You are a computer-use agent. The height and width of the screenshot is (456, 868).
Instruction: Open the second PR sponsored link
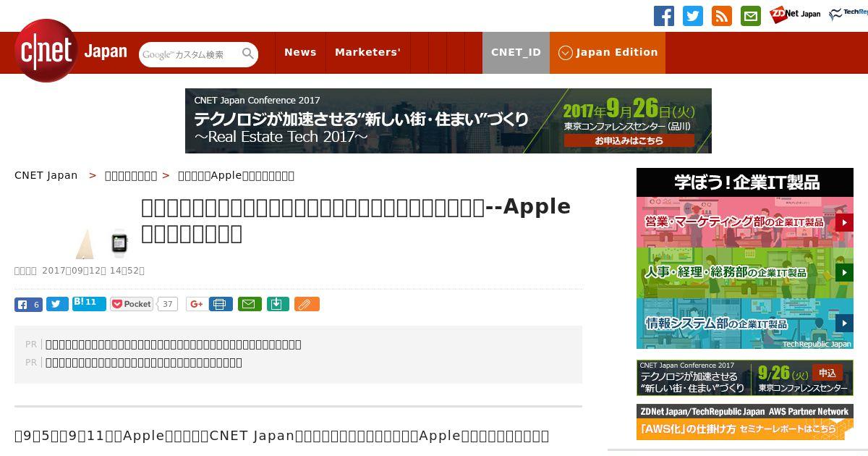tap(144, 363)
